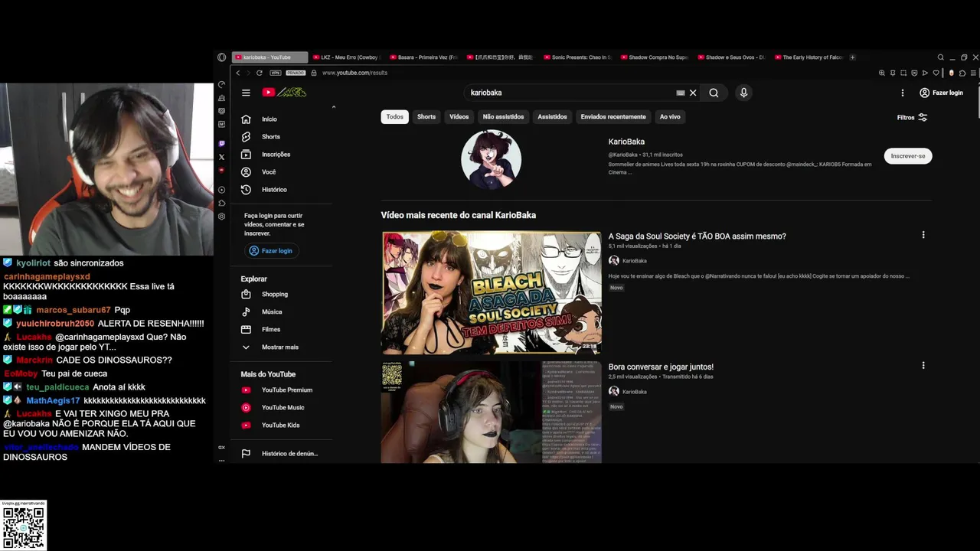Switch to Sonic Presents tab

(577, 57)
